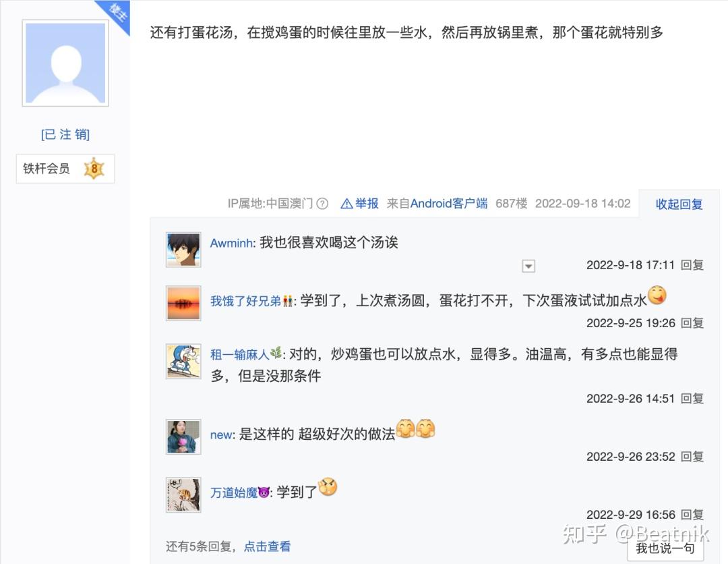Viewport: 728px width, 564px height.
Task: Reply to Awminh's comment via 回复
Action: [x=692, y=265]
